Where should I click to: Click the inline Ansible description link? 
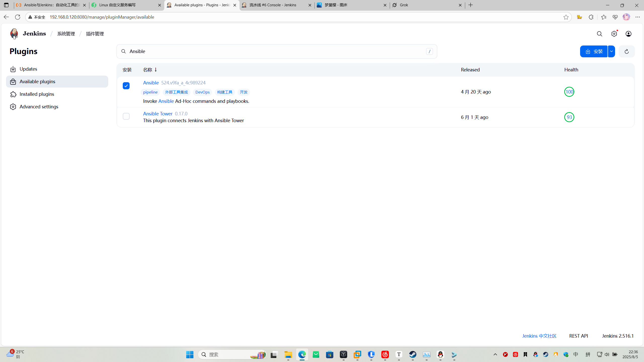point(166,101)
